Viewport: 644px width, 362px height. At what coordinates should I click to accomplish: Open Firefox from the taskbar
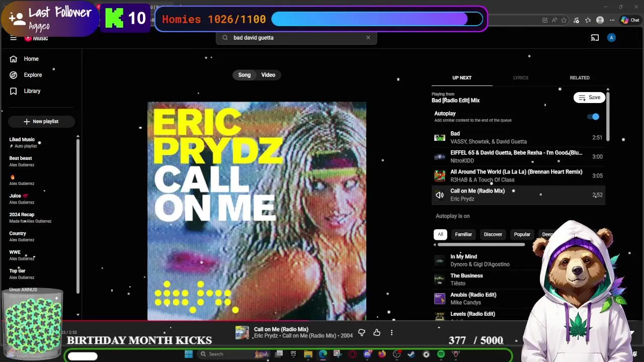click(382, 354)
